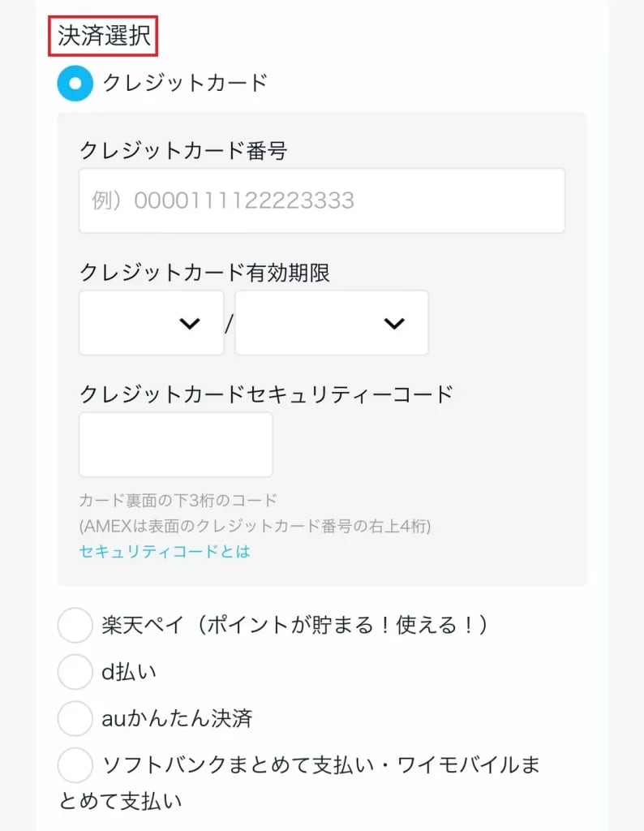Focus the クレジットカード番号 input field

click(321, 200)
